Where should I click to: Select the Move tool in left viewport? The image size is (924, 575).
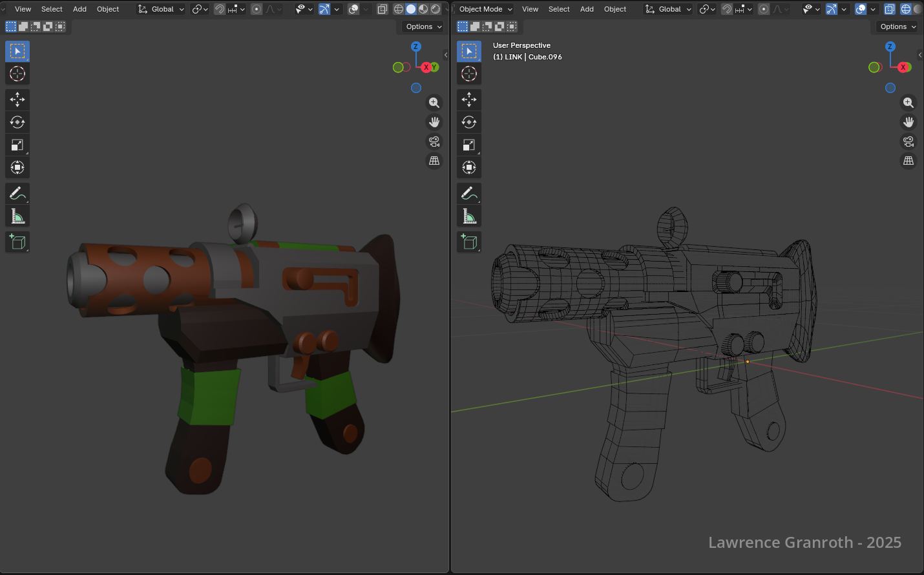[17, 99]
